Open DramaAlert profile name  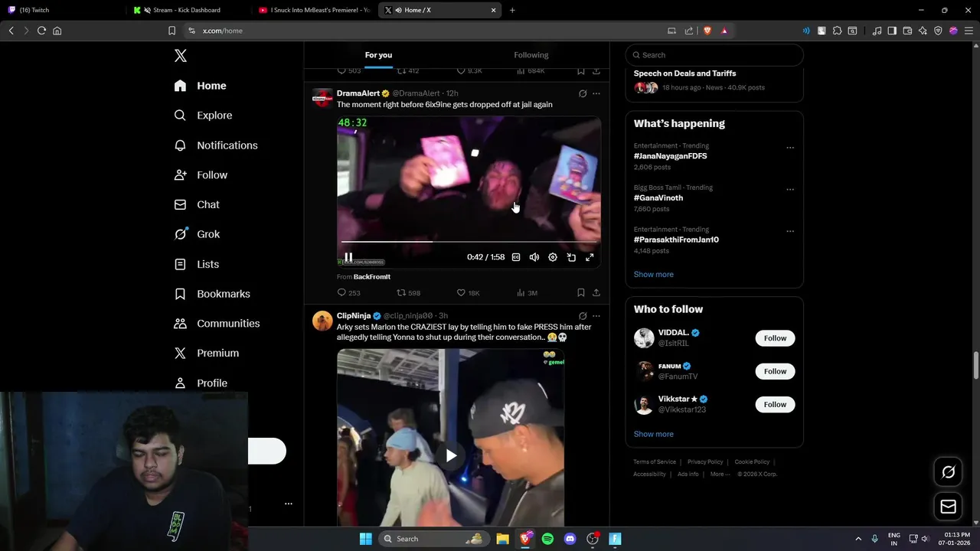pos(358,93)
